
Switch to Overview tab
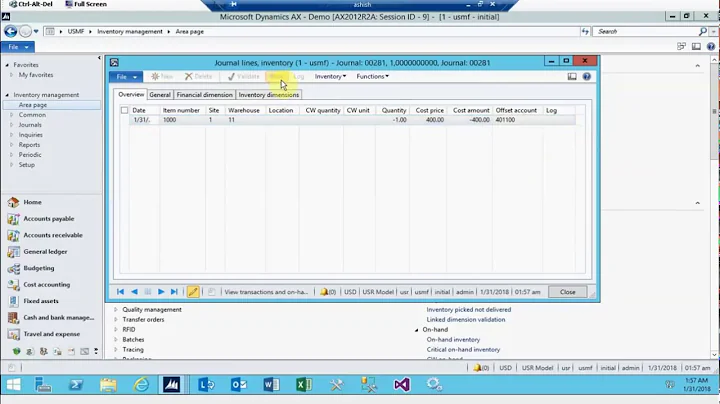click(131, 94)
